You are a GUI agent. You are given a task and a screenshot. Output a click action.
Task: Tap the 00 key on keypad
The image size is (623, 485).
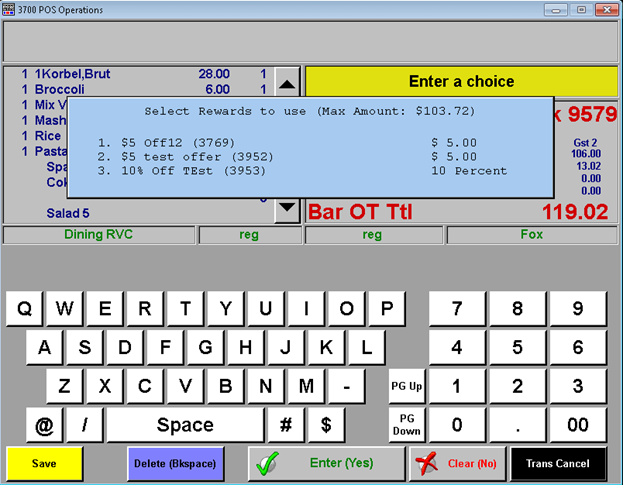[x=578, y=425]
